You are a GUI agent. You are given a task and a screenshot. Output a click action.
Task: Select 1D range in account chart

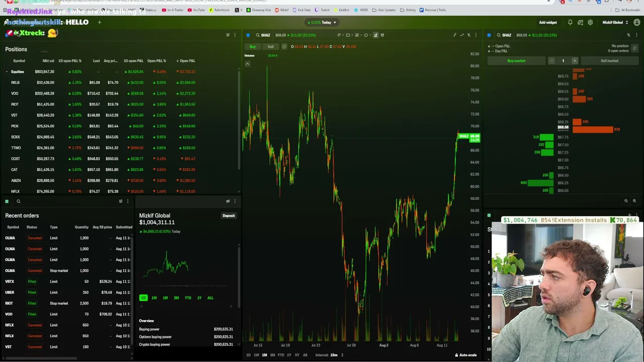(x=143, y=298)
